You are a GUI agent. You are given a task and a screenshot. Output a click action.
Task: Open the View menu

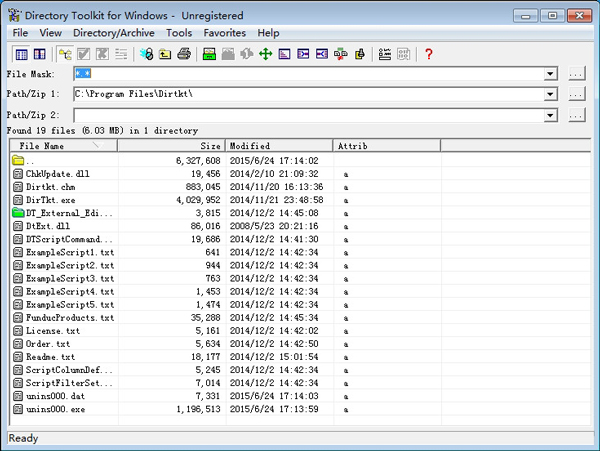(x=51, y=33)
